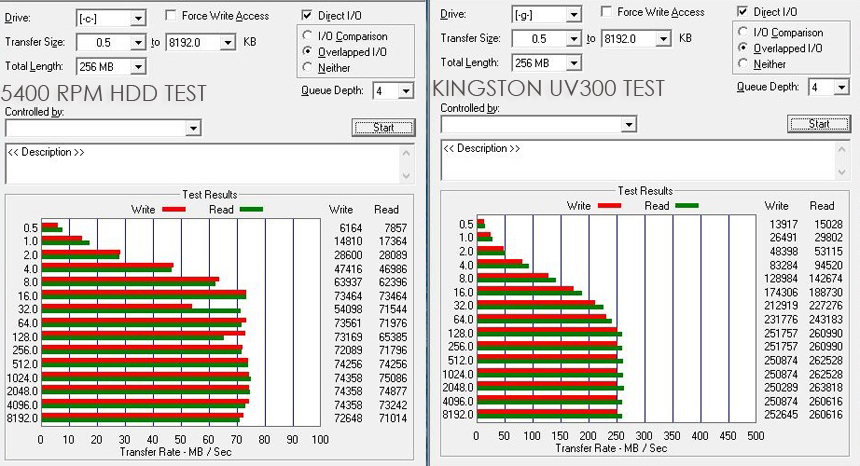The image size is (860, 466).
Task: Click green Read legend swatch in HDD results
Action: [x=251, y=209]
